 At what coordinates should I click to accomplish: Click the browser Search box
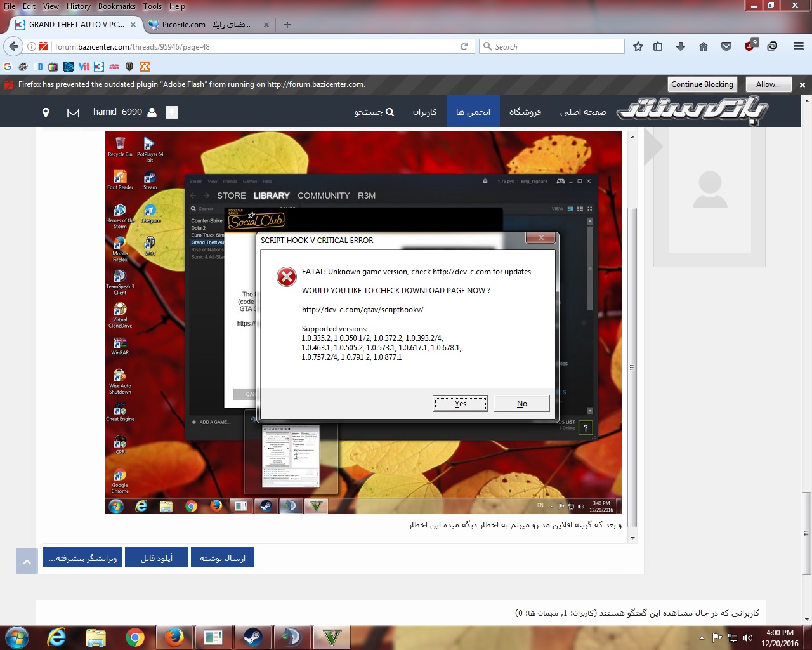pos(552,46)
